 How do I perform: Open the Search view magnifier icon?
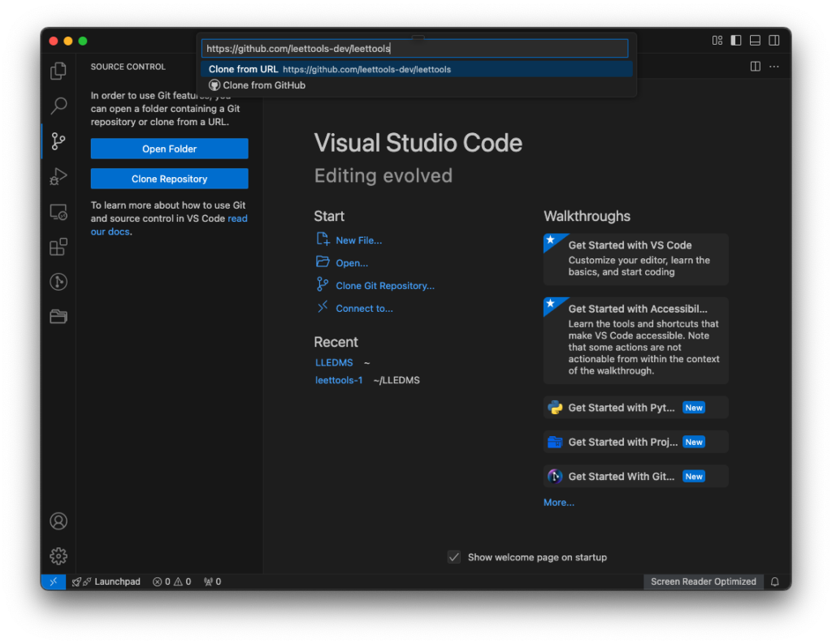58,106
